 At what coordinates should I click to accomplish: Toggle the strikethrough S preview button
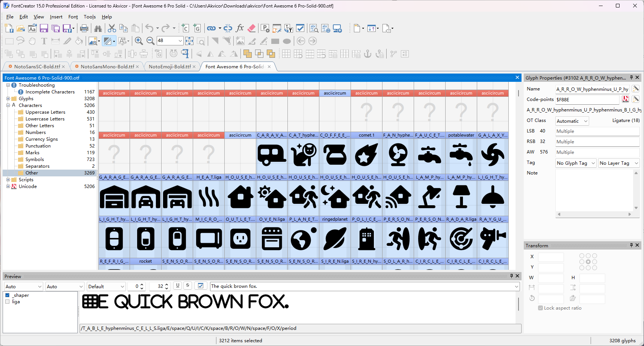(187, 286)
